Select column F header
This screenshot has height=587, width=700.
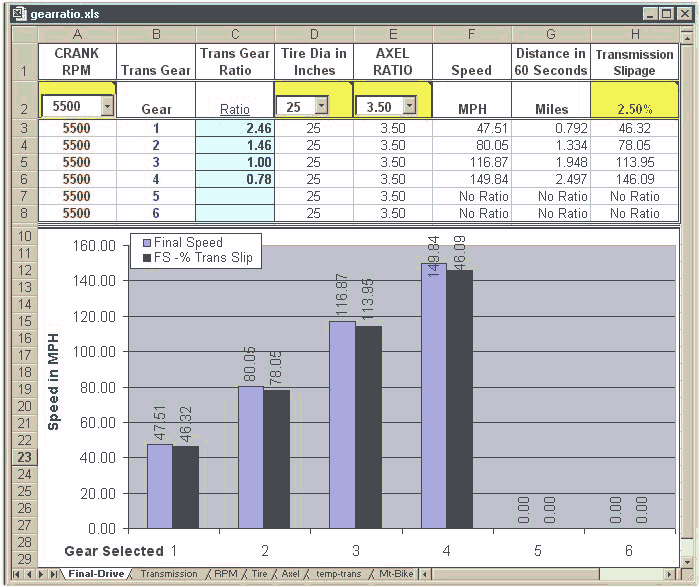point(471,34)
